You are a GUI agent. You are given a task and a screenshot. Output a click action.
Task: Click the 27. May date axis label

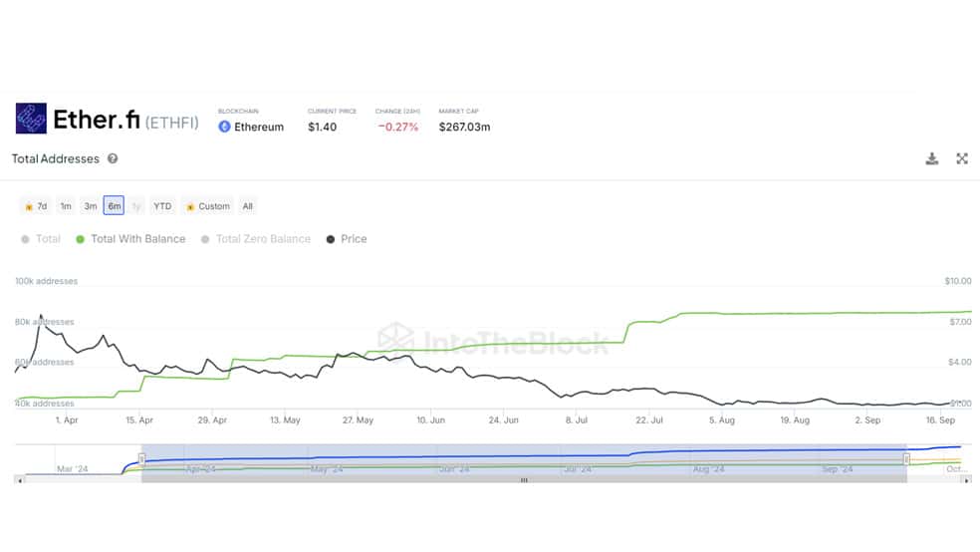(358, 420)
